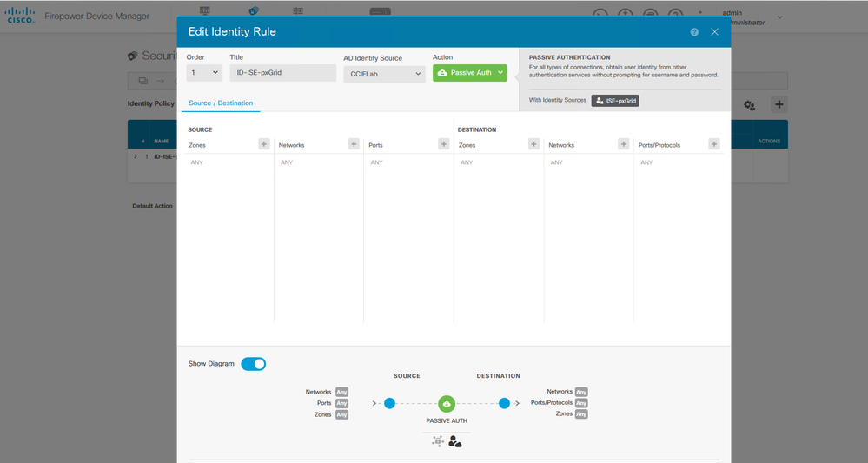Click the Identity Policy tab in background
This screenshot has width=868, height=463.
point(151,103)
